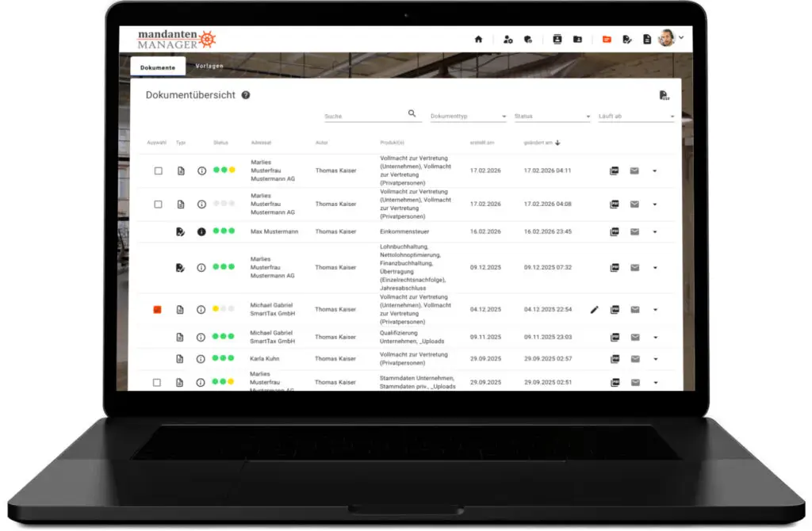This screenshot has width=812, height=531.
Task: Send email for Karla Kuhn document
Action: point(635,359)
